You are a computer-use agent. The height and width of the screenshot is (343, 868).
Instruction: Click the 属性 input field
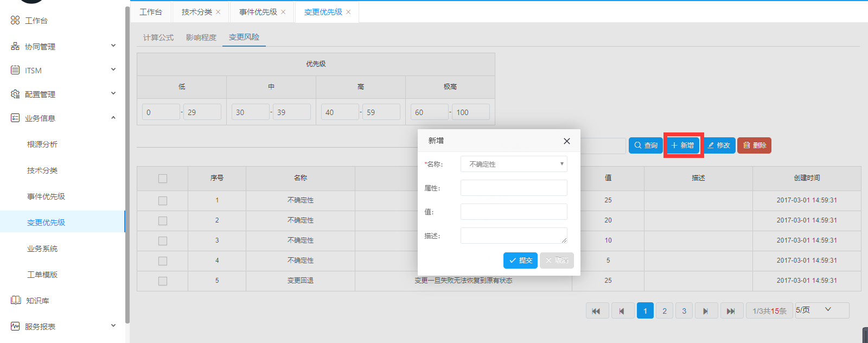tap(513, 188)
